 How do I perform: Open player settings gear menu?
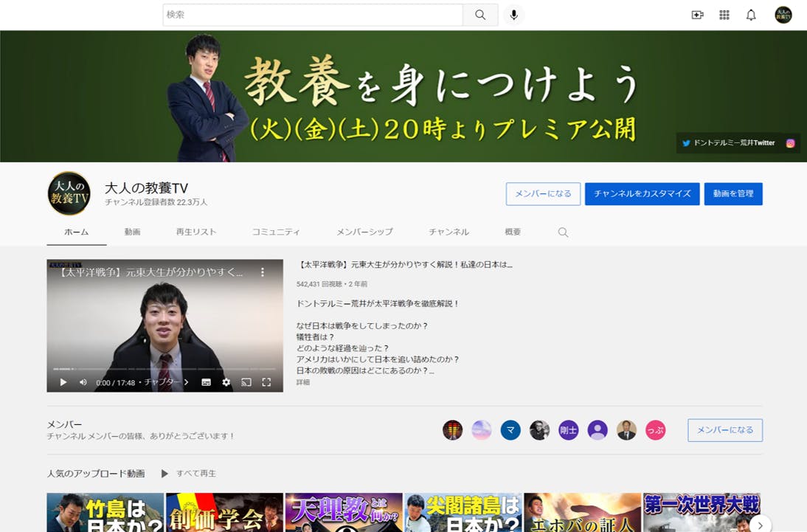(226, 382)
